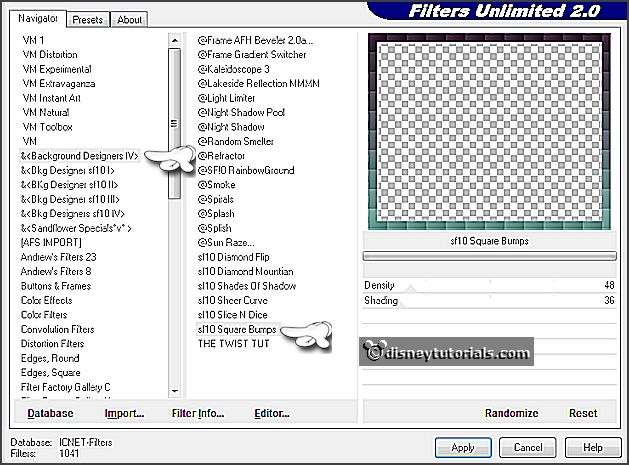The height and width of the screenshot is (465, 629).
Task: Select VM Instant Art category
Action: tap(52, 98)
